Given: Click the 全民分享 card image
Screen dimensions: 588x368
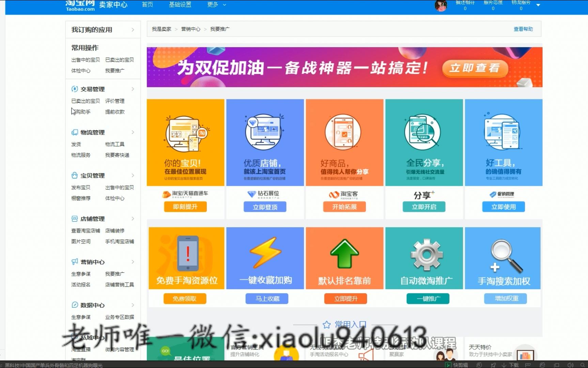Looking at the screenshot, I should click(424, 143).
